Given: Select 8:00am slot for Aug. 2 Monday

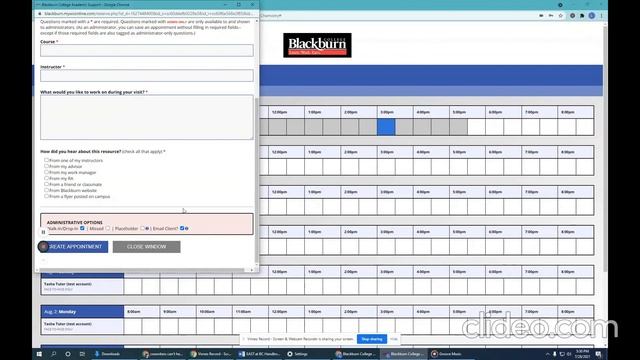Looking at the screenshot, I should (133, 327).
